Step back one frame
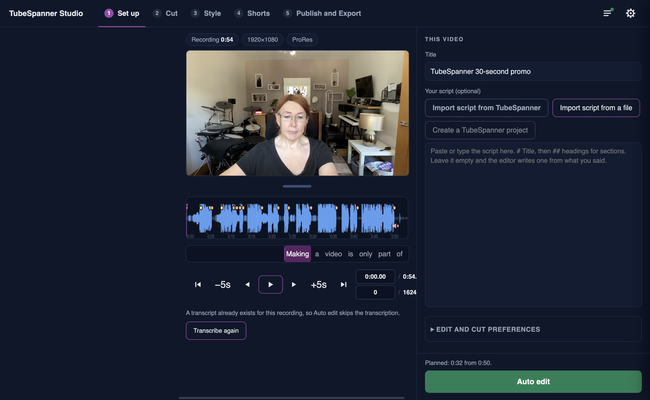 coord(247,284)
